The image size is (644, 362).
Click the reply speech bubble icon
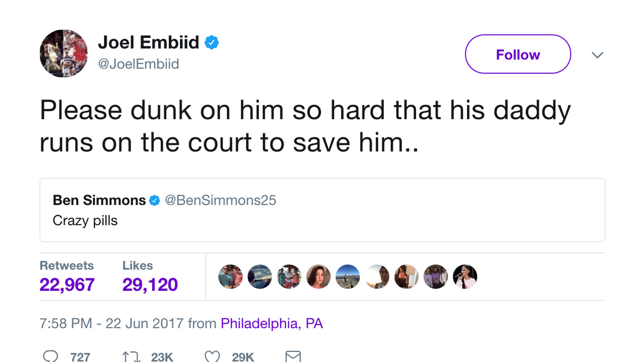pos(51,356)
